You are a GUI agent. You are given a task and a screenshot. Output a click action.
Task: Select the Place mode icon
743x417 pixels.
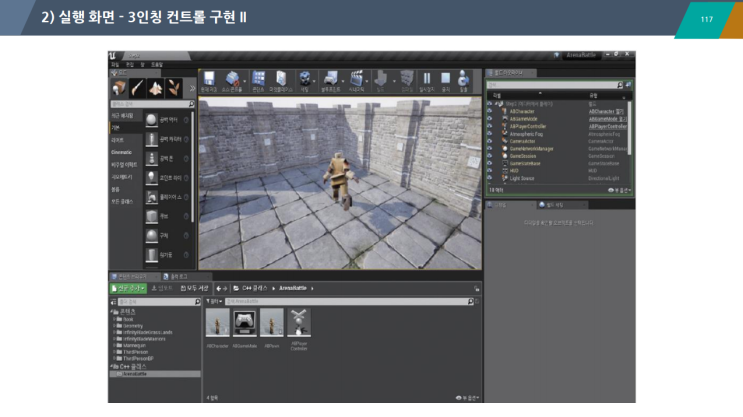coord(119,88)
